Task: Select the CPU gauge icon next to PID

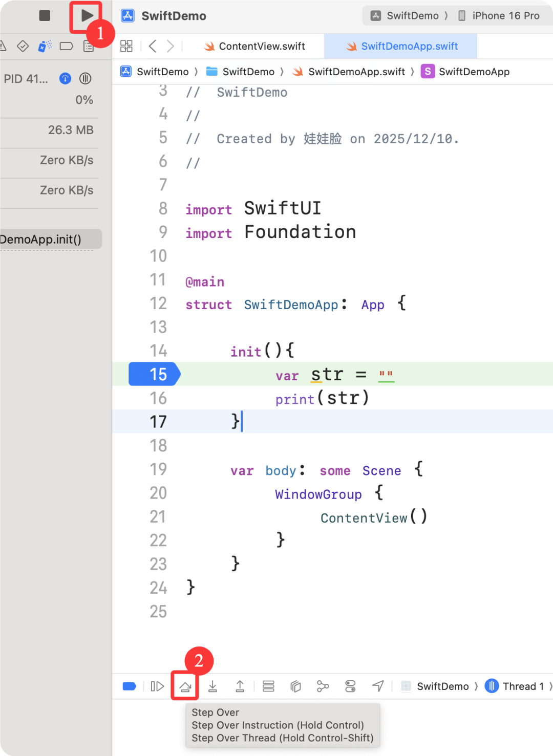Action: 65,78
